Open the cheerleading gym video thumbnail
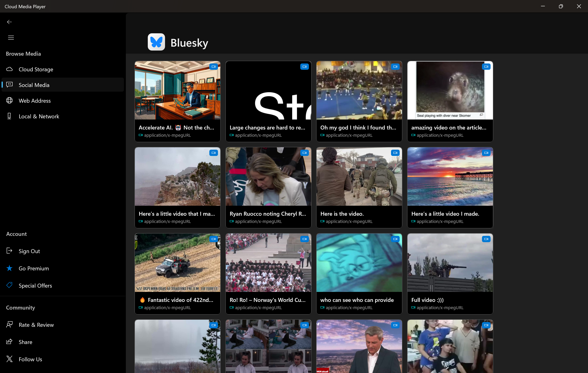Screen dimensions: 588x373 [359, 90]
